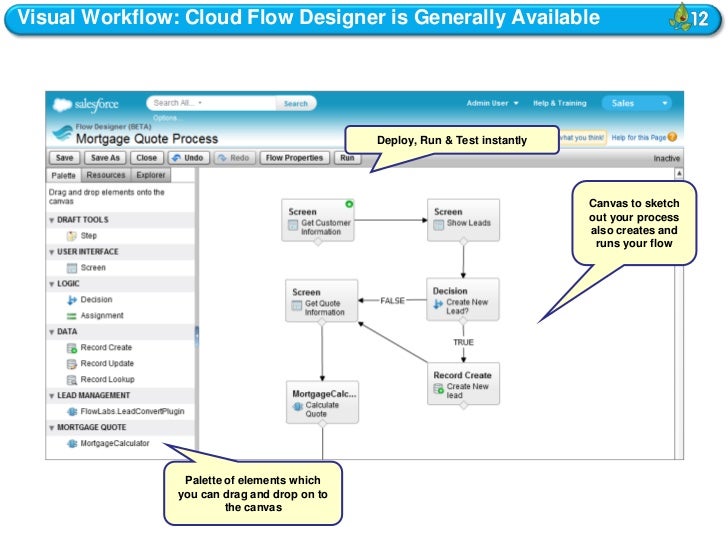Click the MortgageCalculator plugin icon

[72, 443]
